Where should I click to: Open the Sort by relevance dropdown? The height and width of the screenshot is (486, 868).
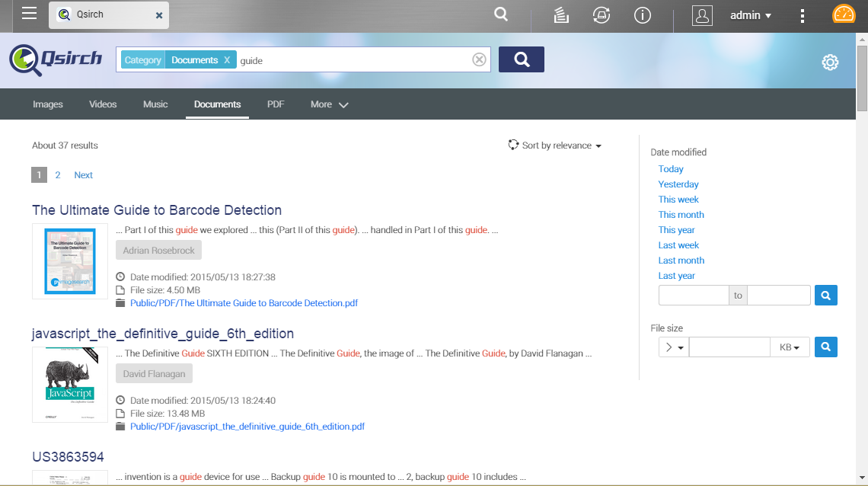pyautogui.click(x=555, y=145)
